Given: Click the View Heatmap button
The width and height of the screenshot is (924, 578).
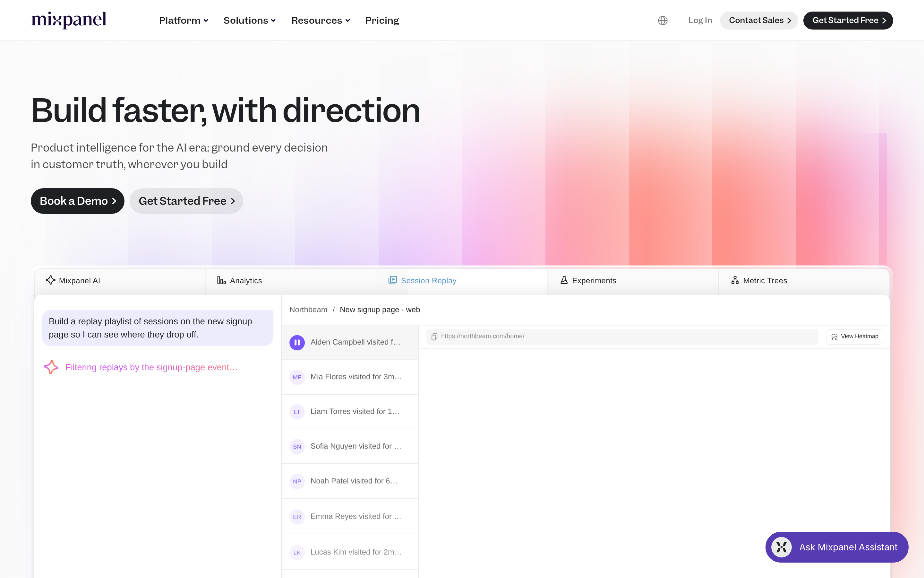Looking at the screenshot, I should tap(854, 337).
